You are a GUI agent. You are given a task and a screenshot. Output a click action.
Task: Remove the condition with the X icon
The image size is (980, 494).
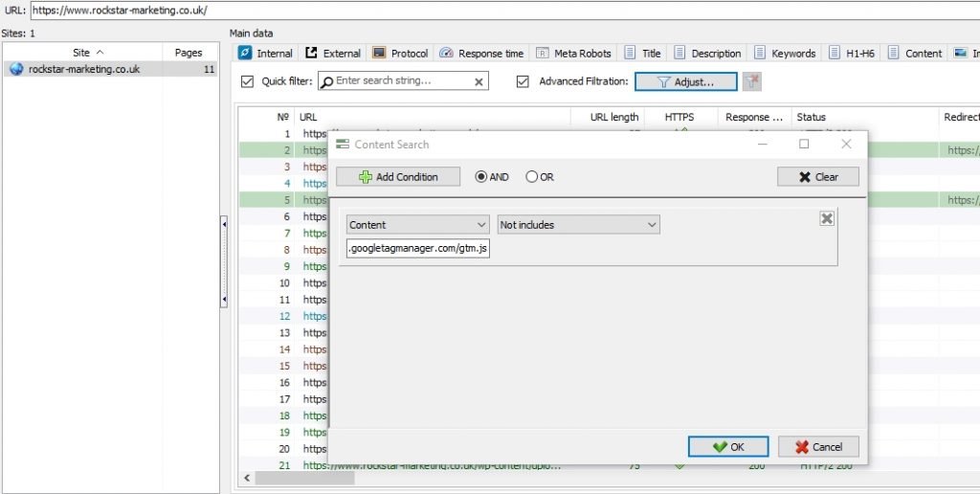[x=827, y=219]
